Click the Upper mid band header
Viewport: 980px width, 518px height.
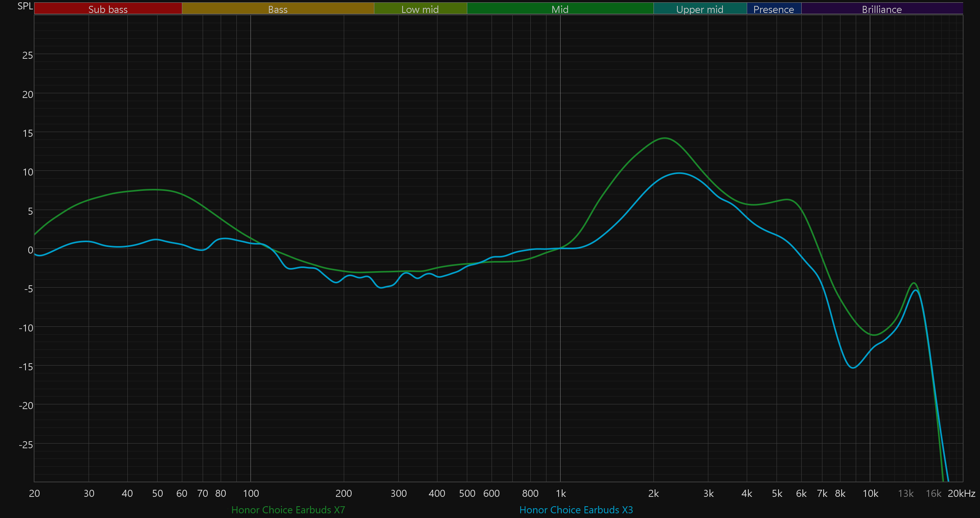(x=700, y=9)
